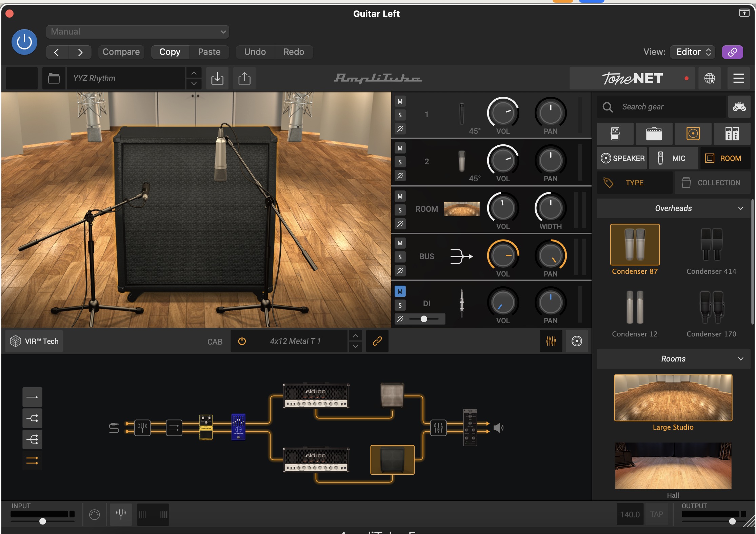The image size is (756, 534).
Task: Click the ROOM WIDTH knob
Action: click(551, 208)
